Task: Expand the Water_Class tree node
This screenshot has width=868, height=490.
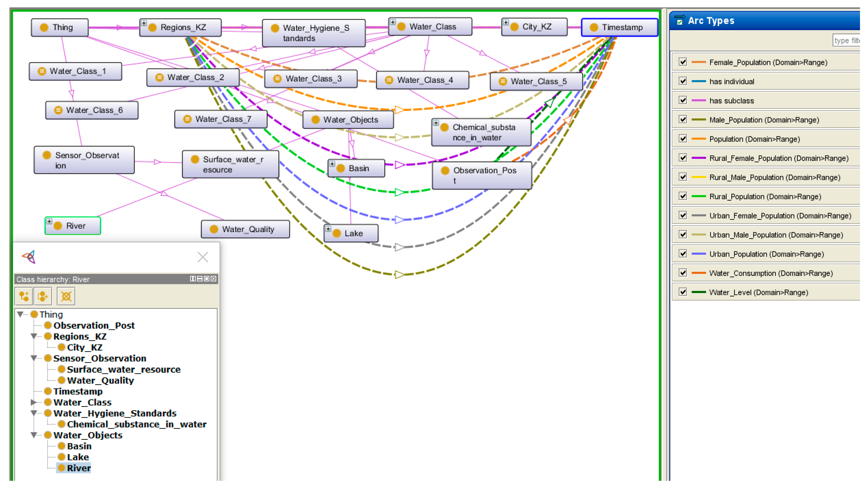Action: click(x=33, y=402)
